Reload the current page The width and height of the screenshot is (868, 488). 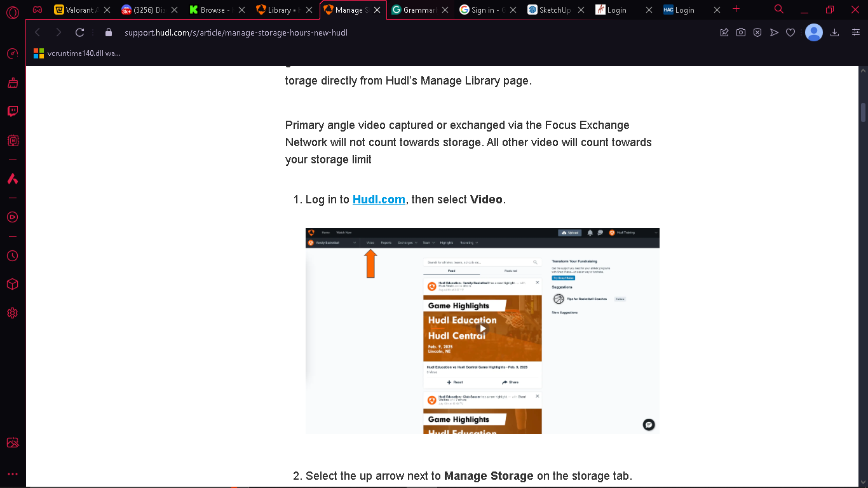tap(79, 32)
